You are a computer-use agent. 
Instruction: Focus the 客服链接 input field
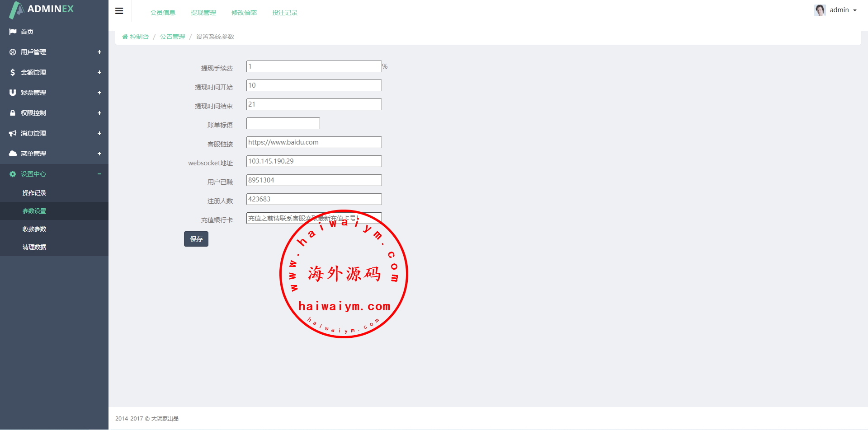pyautogui.click(x=314, y=142)
